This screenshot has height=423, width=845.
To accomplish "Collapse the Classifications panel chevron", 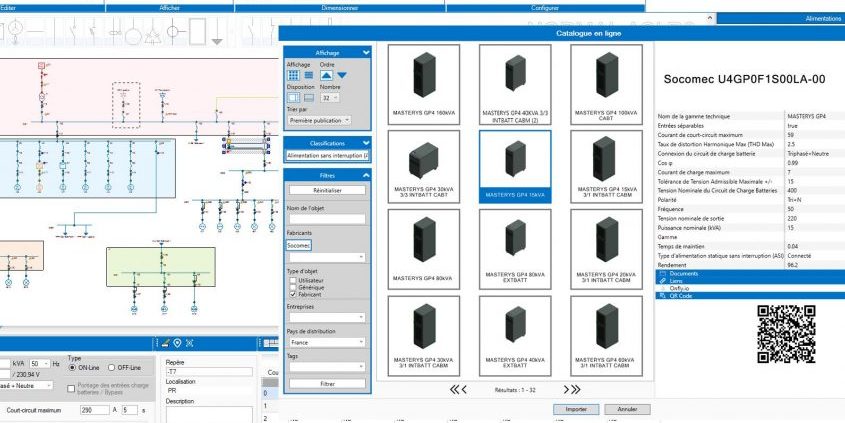I will (366, 143).
